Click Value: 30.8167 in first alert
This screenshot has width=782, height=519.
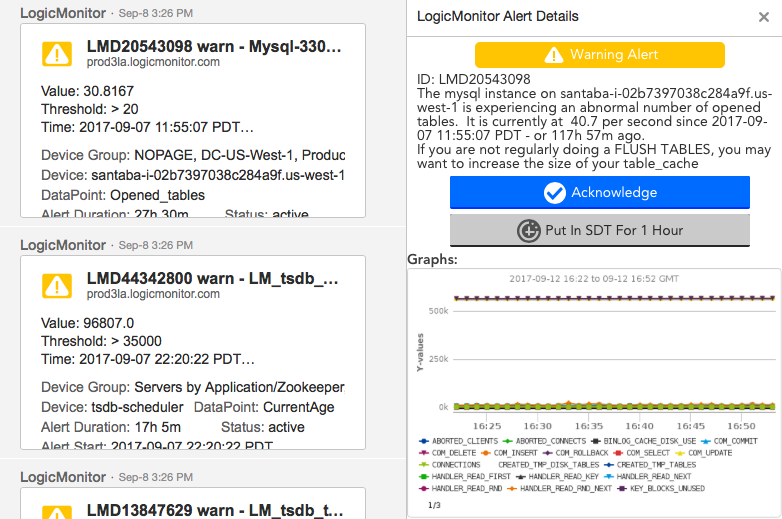coord(87,91)
